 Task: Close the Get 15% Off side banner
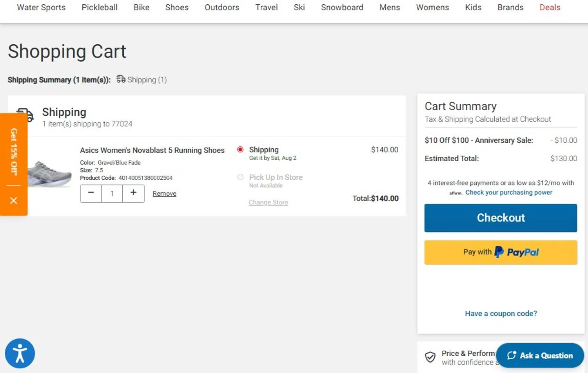(14, 201)
